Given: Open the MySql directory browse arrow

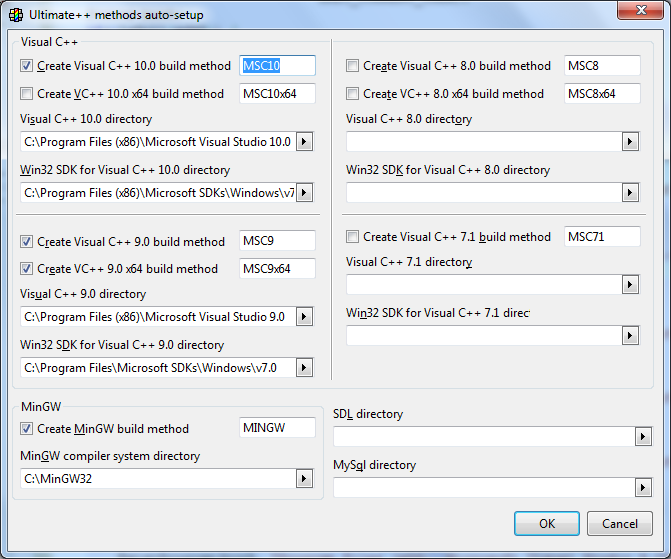Looking at the screenshot, I should [642, 487].
